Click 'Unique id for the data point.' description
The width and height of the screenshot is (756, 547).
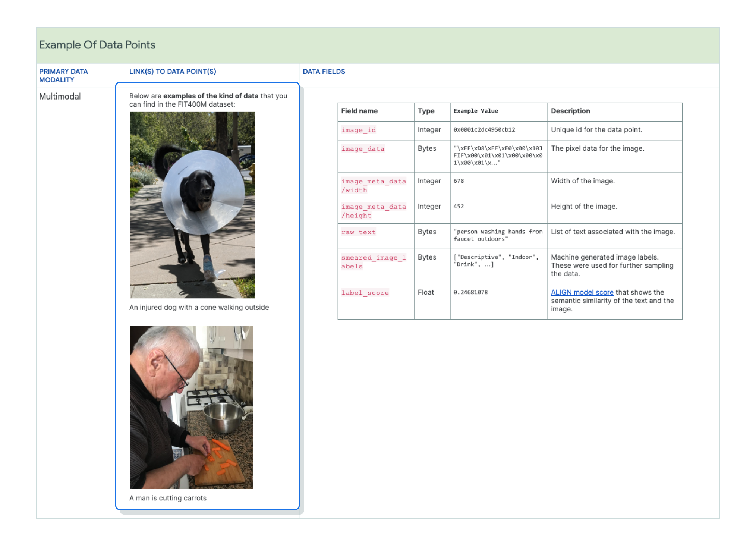[596, 130]
